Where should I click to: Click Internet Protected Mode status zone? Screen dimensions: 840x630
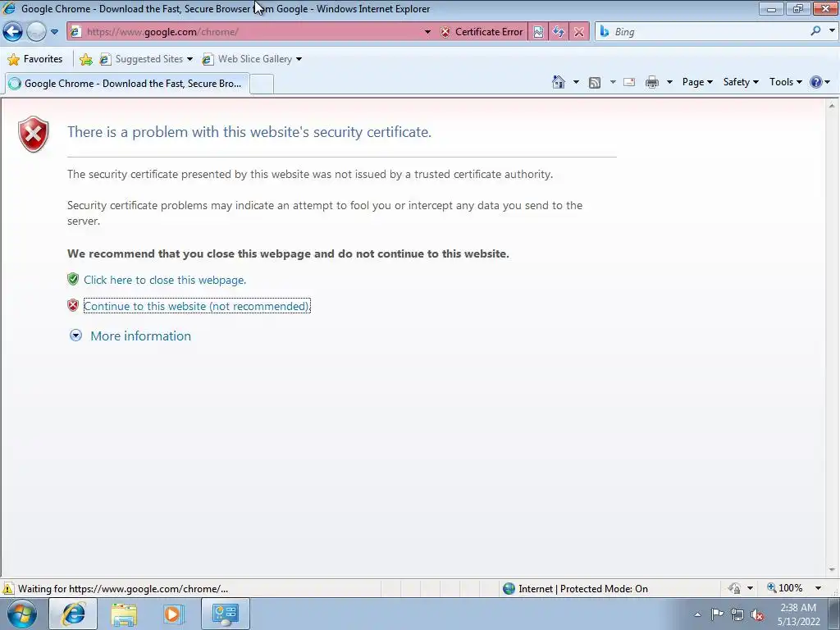tap(575, 589)
